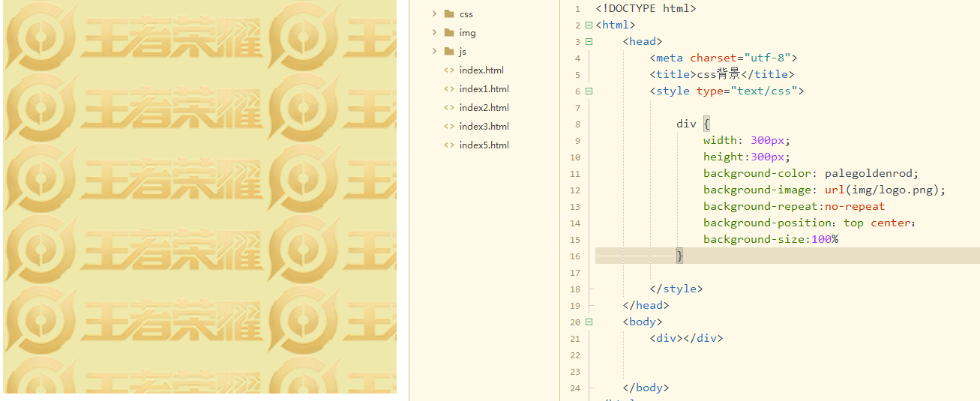Click line number 7 in the gutter
Screen dimensions: 980x401
pyautogui.click(x=577, y=108)
